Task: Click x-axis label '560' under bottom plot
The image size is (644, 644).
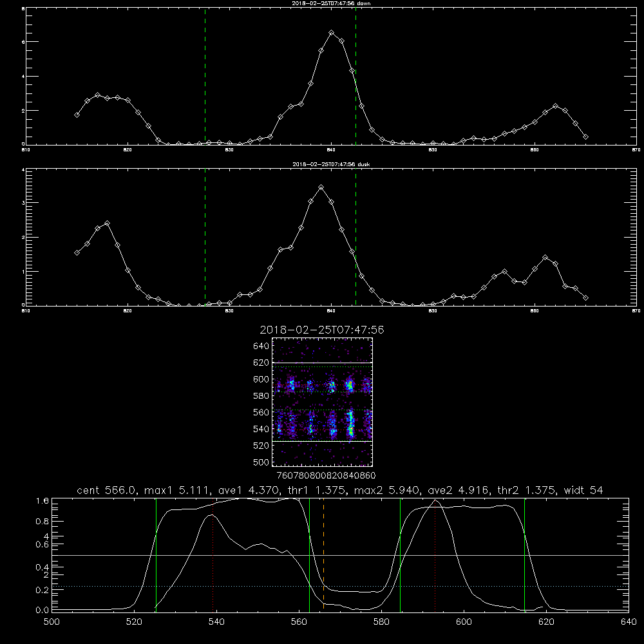Action: point(299,622)
